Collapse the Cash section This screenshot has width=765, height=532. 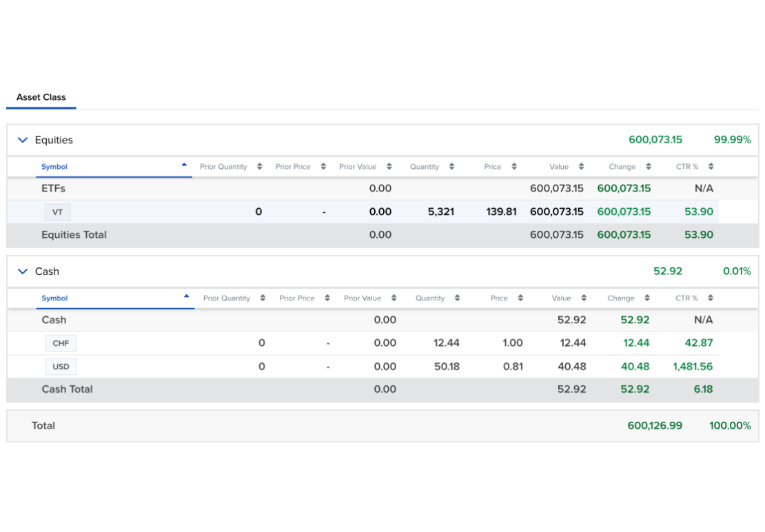(22, 272)
